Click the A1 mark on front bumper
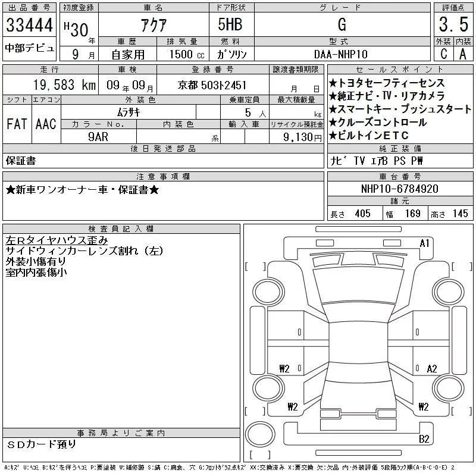Viewport: 476px width, 476px height. click(424, 243)
